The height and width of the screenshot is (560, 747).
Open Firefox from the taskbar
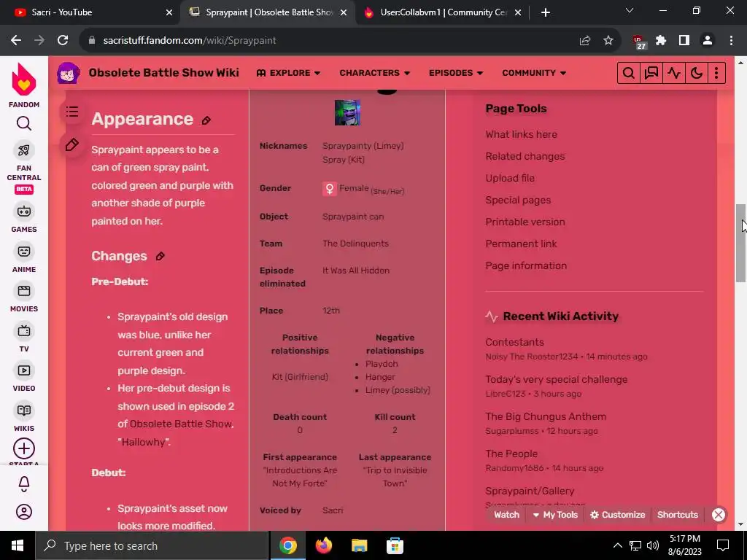click(x=324, y=545)
